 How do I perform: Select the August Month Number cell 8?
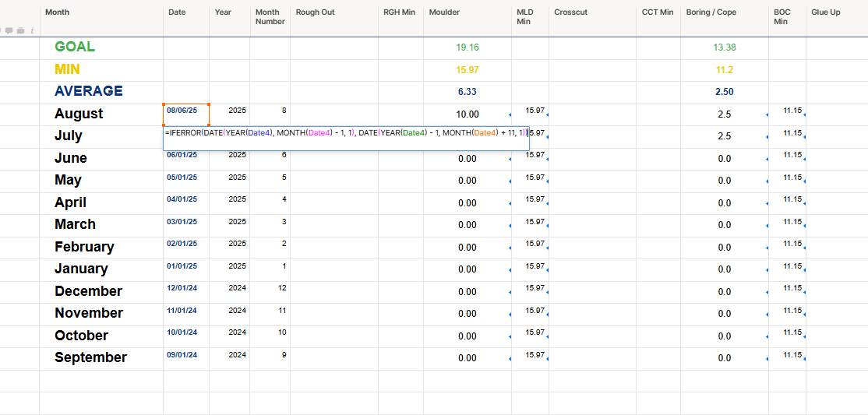(x=270, y=114)
